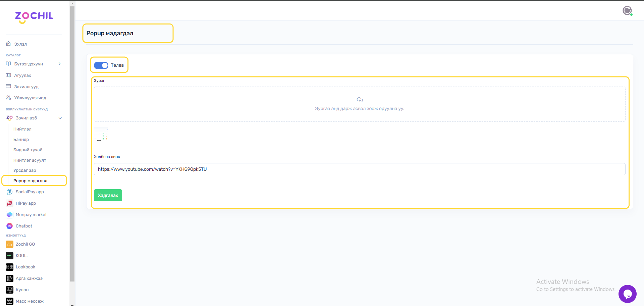644x306 pixels.
Task: Open the KOOL. app icon
Action: [x=10, y=256]
